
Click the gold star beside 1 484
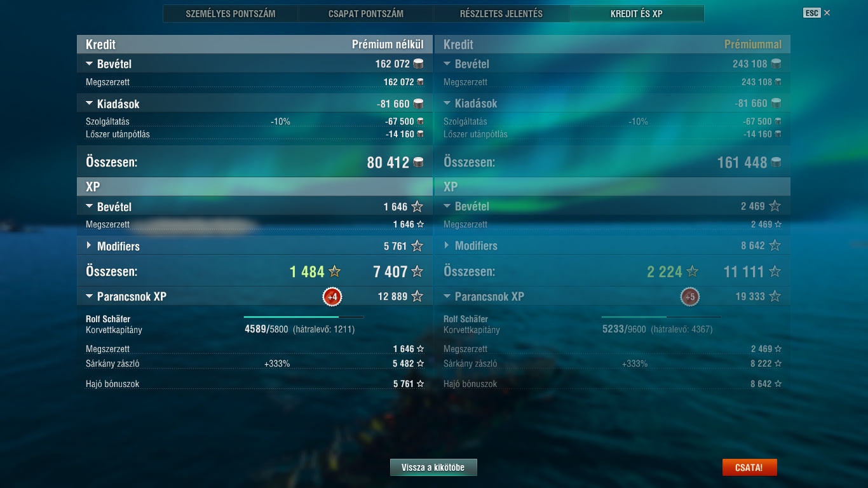click(334, 272)
